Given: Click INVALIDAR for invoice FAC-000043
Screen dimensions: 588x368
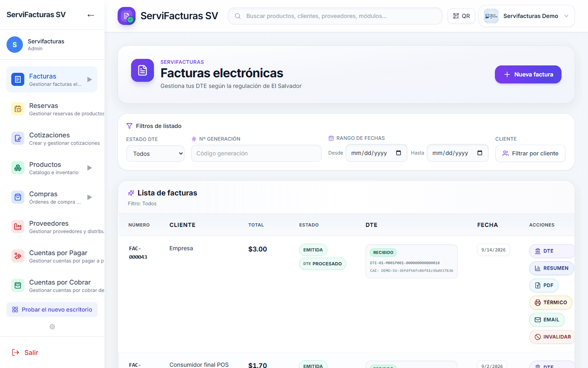Looking at the screenshot, I should [x=552, y=337].
